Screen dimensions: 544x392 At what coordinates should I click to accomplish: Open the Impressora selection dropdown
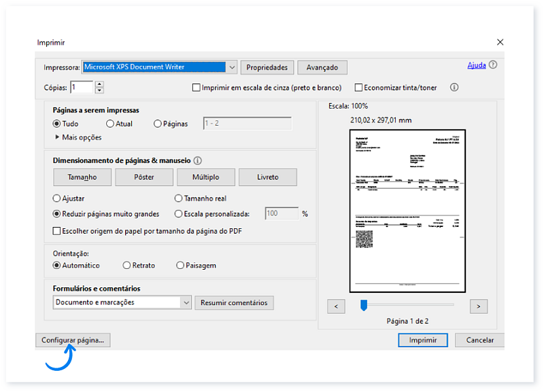(232, 67)
